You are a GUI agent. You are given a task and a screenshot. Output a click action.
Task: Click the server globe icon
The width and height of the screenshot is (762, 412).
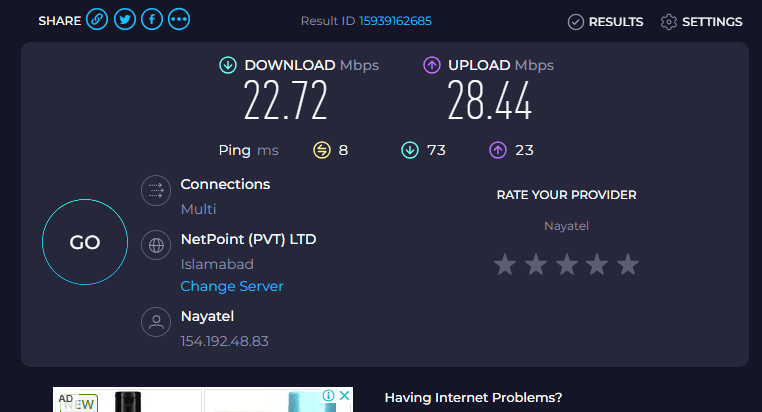[156, 245]
